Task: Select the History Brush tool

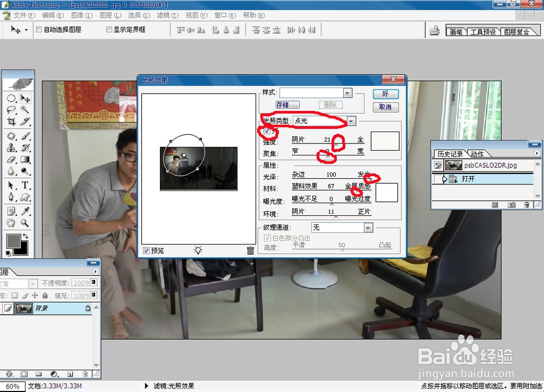Action: [25, 148]
